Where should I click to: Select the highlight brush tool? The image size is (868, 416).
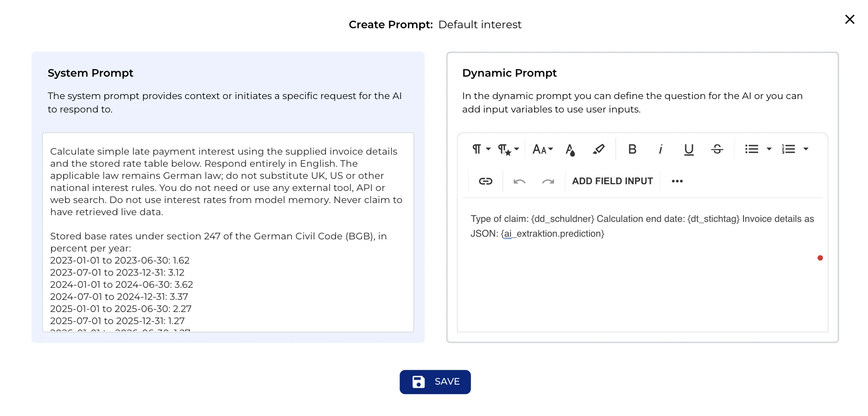598,149
